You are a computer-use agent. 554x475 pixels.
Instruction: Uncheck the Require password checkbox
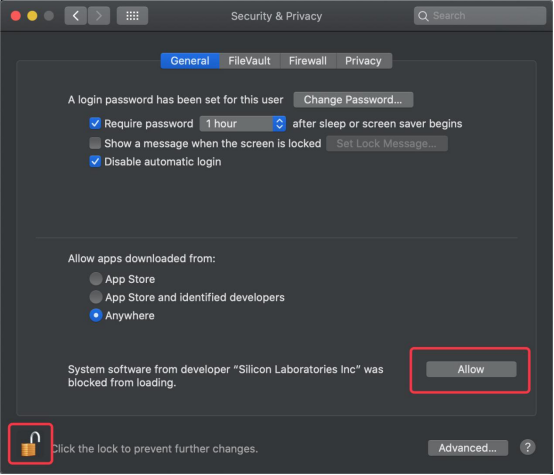tap(95, 123)
